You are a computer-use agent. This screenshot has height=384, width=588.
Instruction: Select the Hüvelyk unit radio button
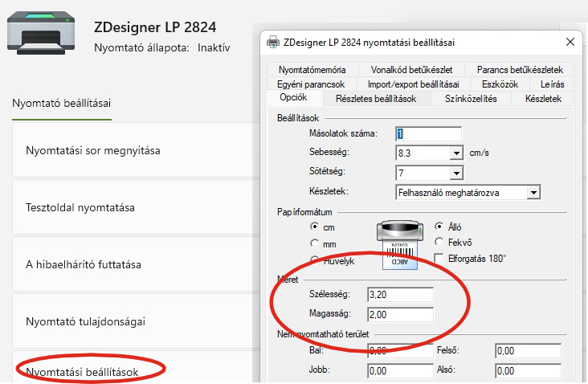314,259
